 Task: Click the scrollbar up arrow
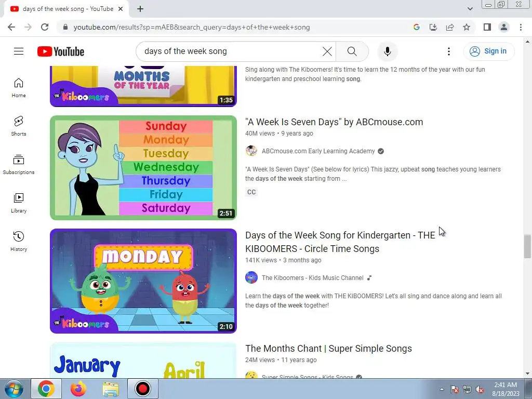pyautogui.click(x=527, y=42)
